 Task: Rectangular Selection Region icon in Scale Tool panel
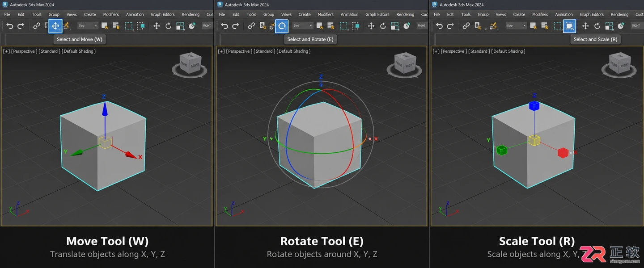tap(558, 26)
